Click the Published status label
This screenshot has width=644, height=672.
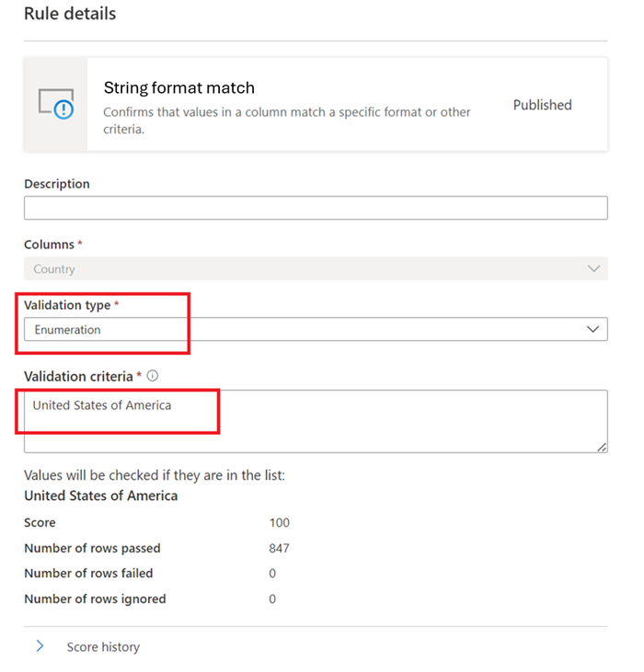[543, 105]
